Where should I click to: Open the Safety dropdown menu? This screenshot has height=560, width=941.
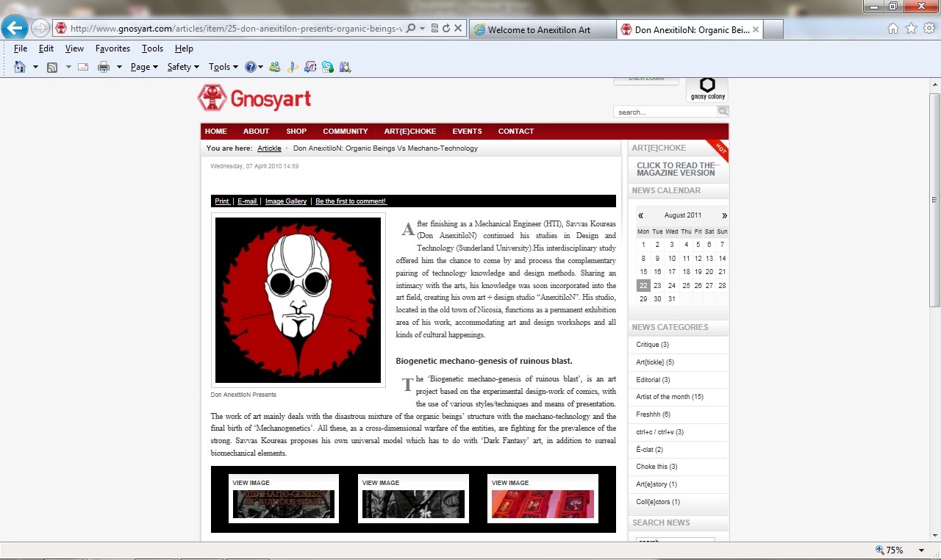point(184,67)
